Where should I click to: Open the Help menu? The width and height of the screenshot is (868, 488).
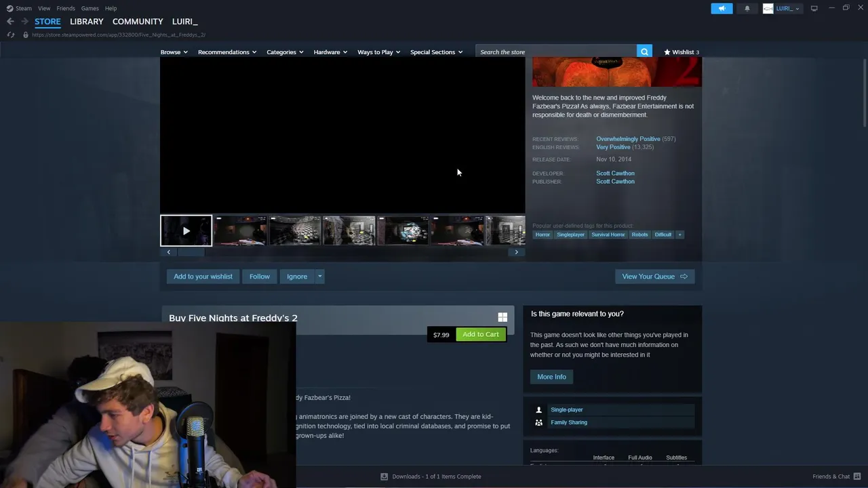tap(111, 8)
